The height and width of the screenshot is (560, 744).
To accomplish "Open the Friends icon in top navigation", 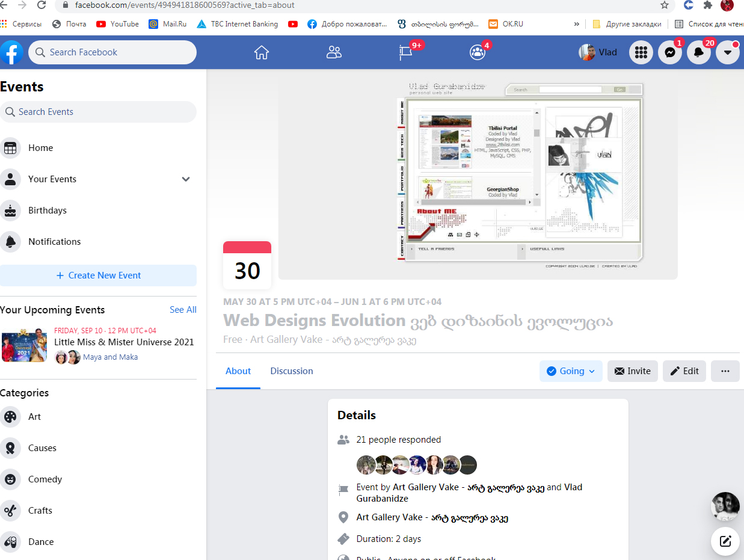I will pos(334,52).
